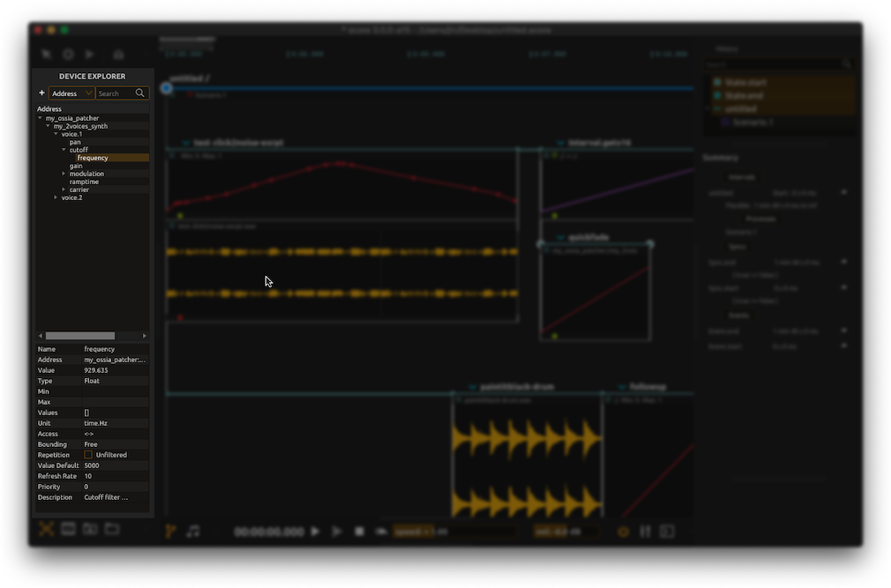Select the gain parameter in device tree
Viewport: 891px width, 588px height.
tap(76, 166)
